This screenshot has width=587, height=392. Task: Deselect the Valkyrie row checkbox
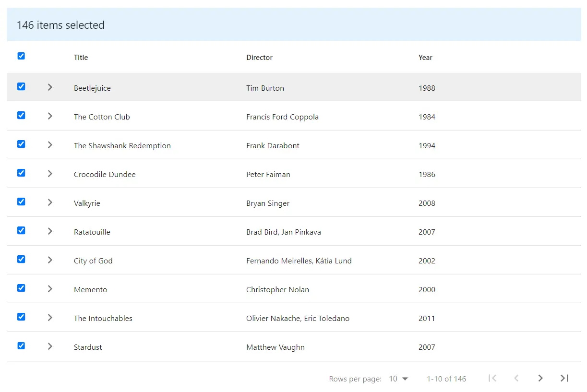[x=21, y=202]
